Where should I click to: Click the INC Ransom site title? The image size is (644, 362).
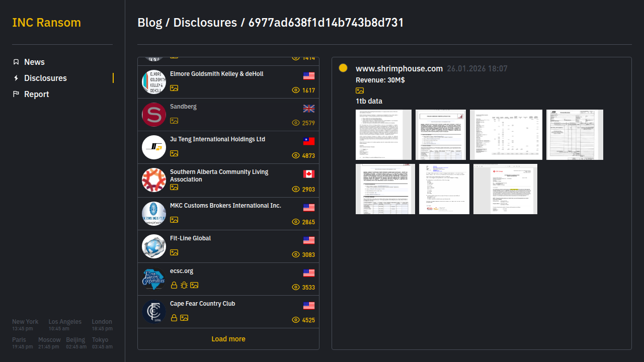(46, 23)
